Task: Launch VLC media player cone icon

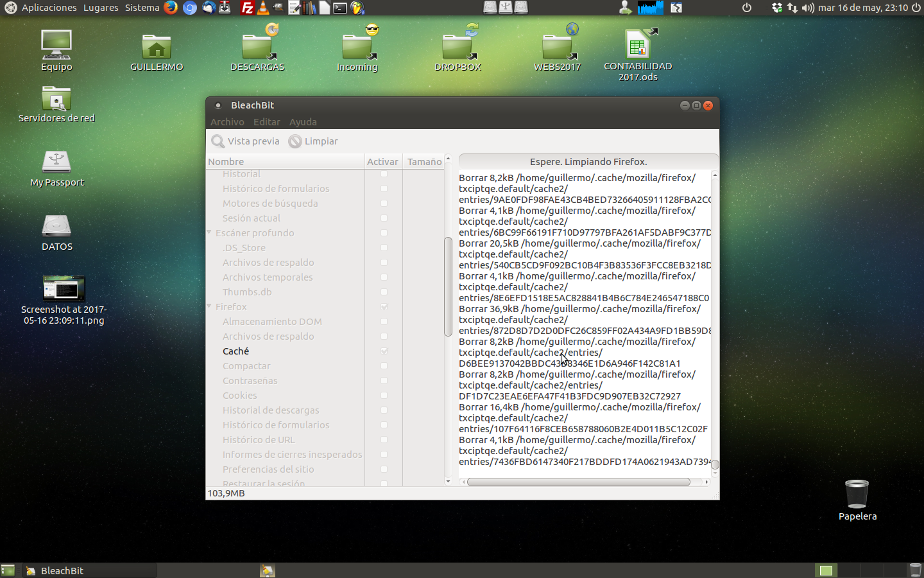Action: coord(263,8)
